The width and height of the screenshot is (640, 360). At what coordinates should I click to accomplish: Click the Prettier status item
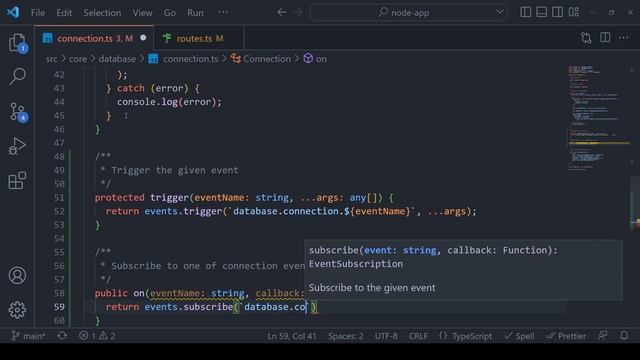pos(566,336)
